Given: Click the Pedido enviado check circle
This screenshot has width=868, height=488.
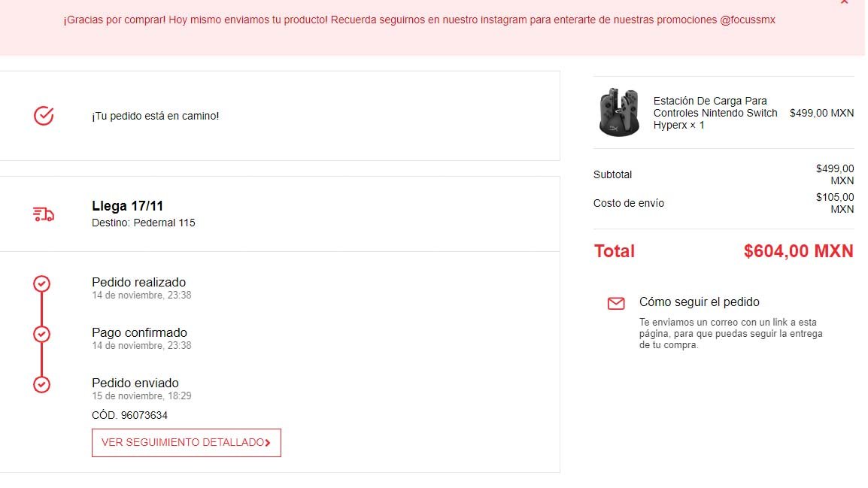Looking at the screenshot, I should (42, 384).
